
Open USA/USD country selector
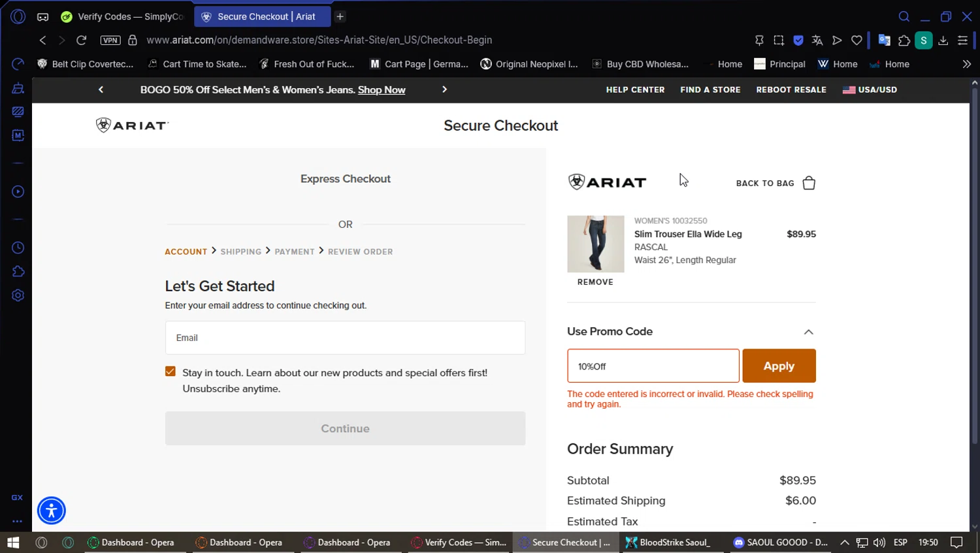[x=870, y=89]
